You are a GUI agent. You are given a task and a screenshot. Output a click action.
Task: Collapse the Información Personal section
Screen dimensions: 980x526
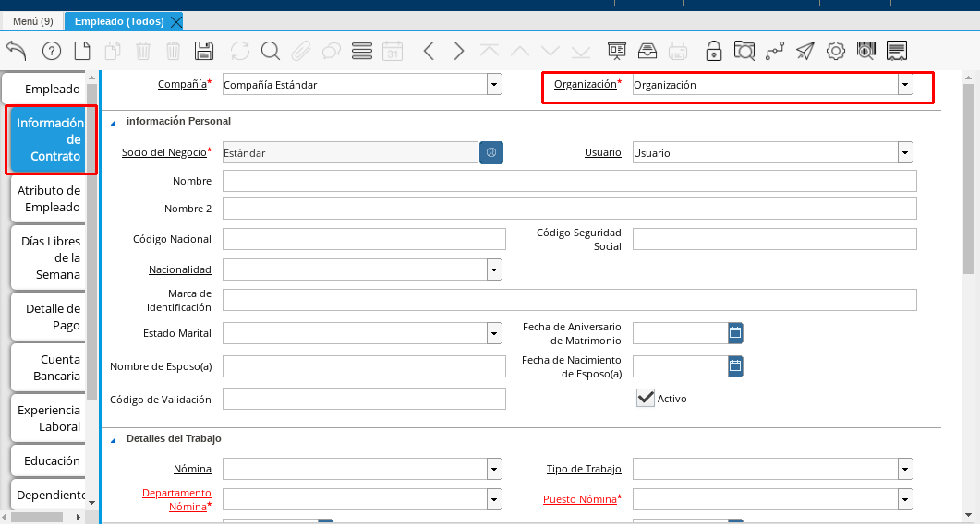[x=114, y=122]
